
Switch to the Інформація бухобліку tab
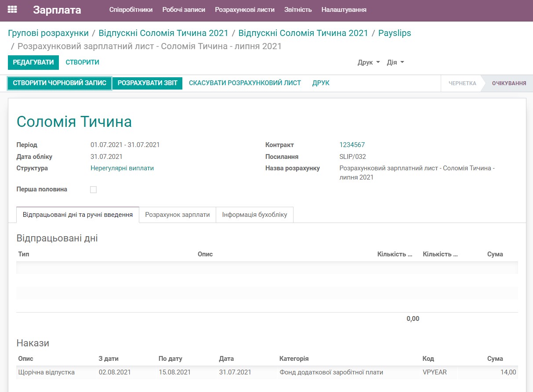pyautogui.click(x=254, y=215)
